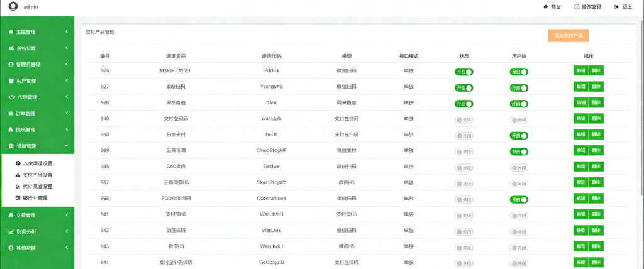Screen dimensions: 644x269
Task: Click the lock icon for 修改密码
Action: tap(576, 7)
